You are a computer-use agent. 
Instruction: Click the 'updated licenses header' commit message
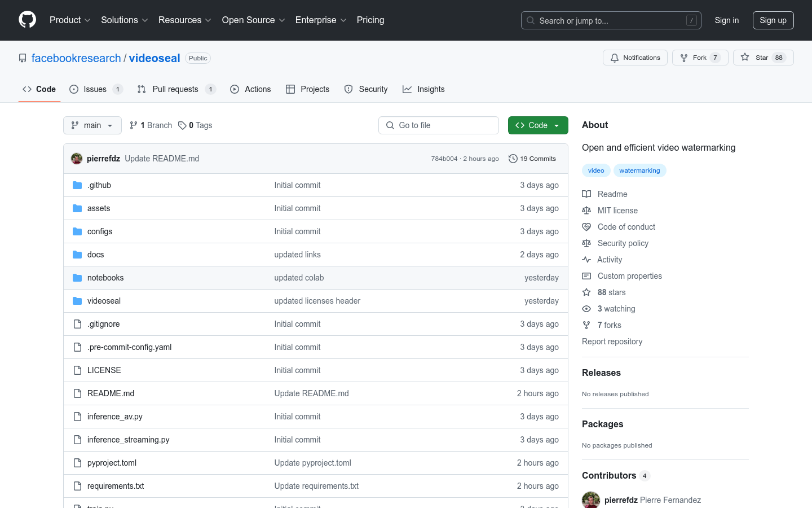pos(317,301)
